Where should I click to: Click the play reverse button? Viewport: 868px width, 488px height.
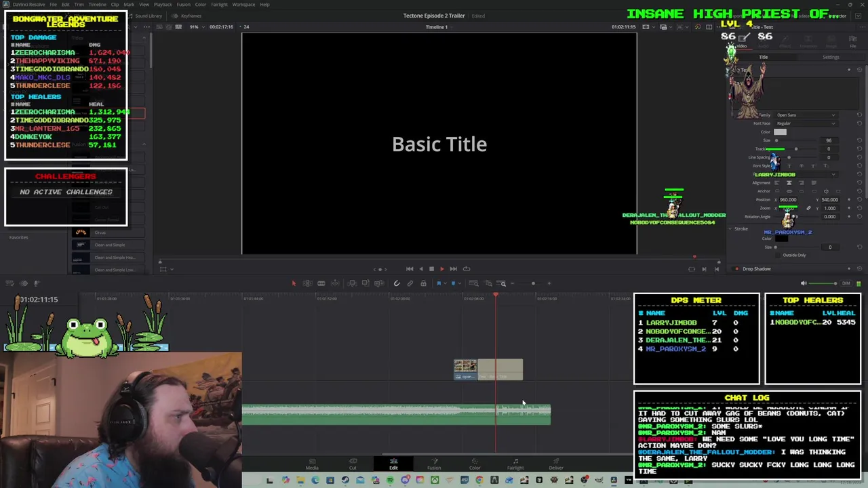[x=420, y=269]
